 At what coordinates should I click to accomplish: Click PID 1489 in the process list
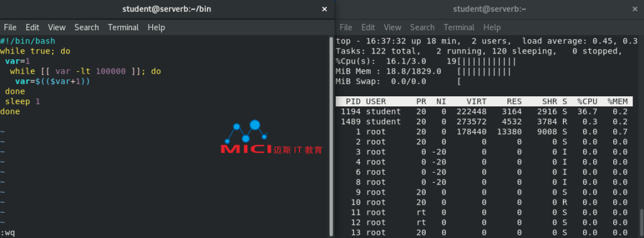[351, 122]
